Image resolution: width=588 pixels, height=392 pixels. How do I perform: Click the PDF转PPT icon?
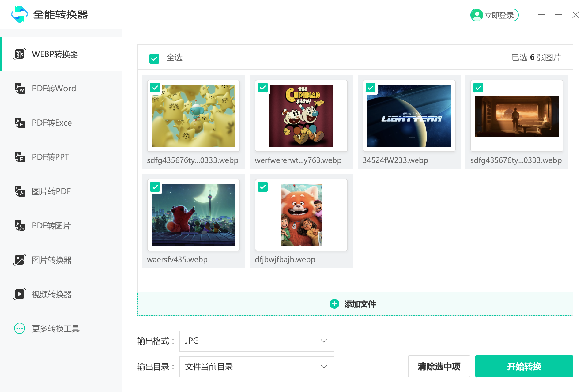[x=20, y=157]
